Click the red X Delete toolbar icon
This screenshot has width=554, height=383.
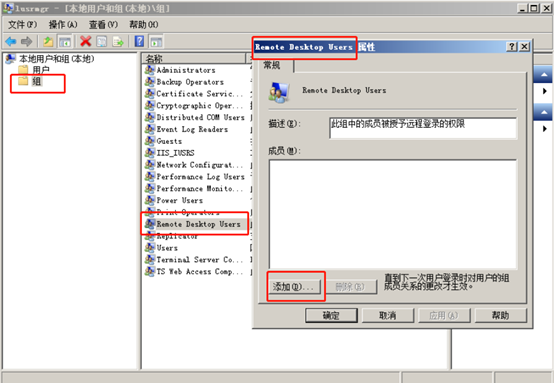click(x=86, y=41)
